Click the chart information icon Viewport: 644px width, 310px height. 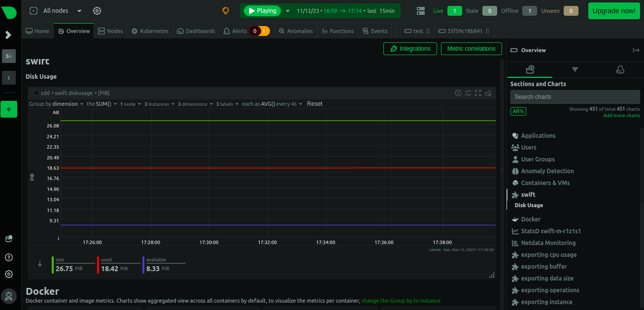[458, 93]
